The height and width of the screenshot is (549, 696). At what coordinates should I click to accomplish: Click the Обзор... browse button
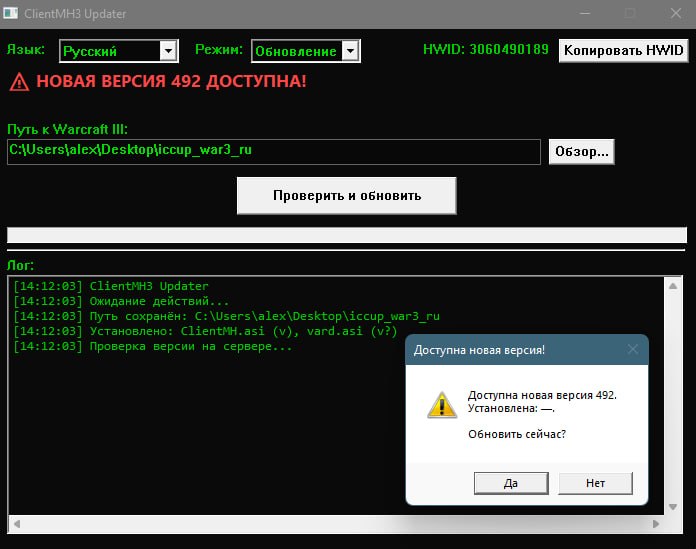click(581, 152)
